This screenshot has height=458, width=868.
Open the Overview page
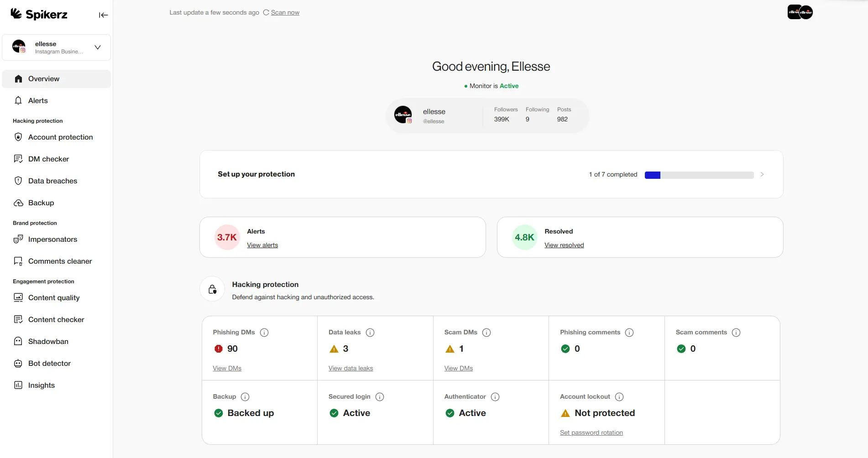pyautogui.click(x=57, y=79)
